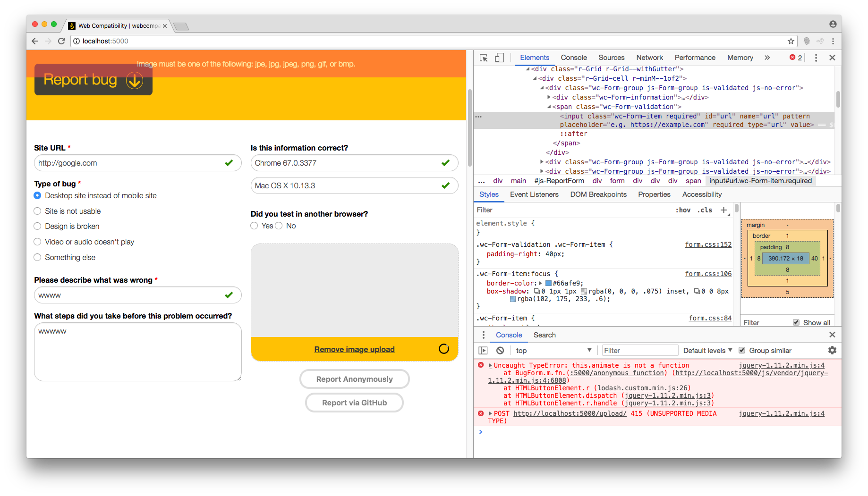
Task: Click the Chrome profile avatar icon
Action: click(x=833, y=24)
